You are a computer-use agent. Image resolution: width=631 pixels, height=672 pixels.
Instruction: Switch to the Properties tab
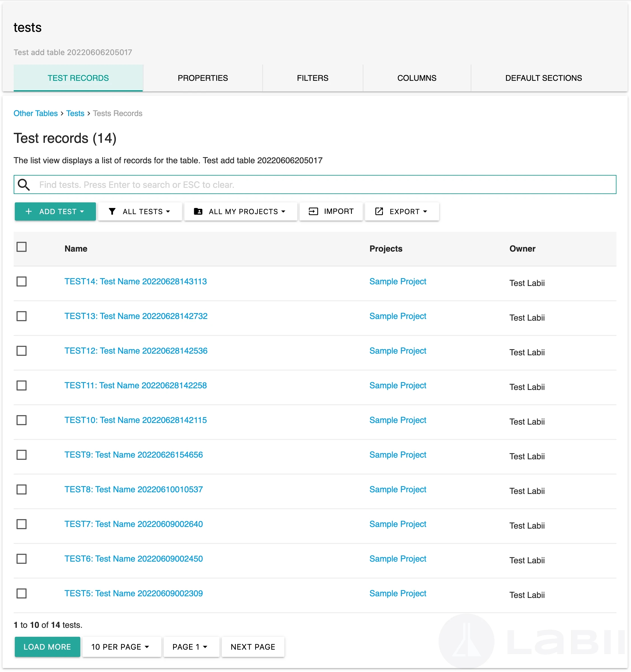(203, 78)
